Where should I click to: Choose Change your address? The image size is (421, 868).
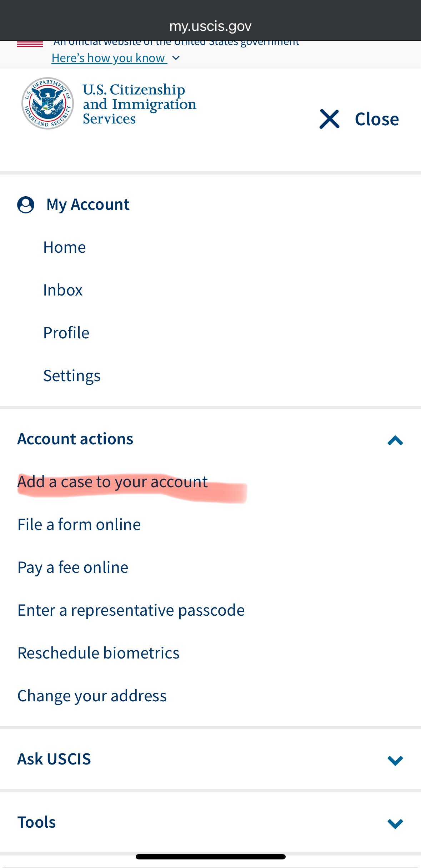pos(92,696)
